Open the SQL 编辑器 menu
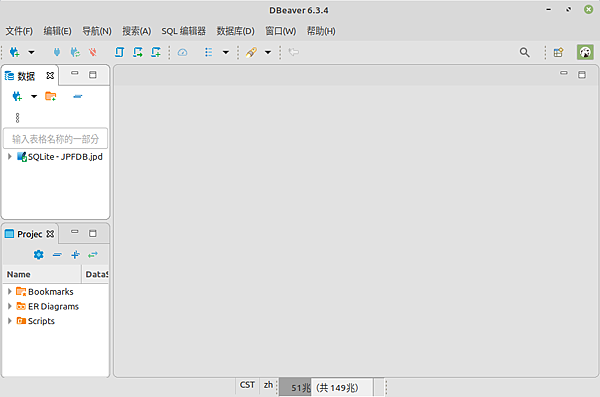Screen dimensions: 600x397 click(184, 31)
